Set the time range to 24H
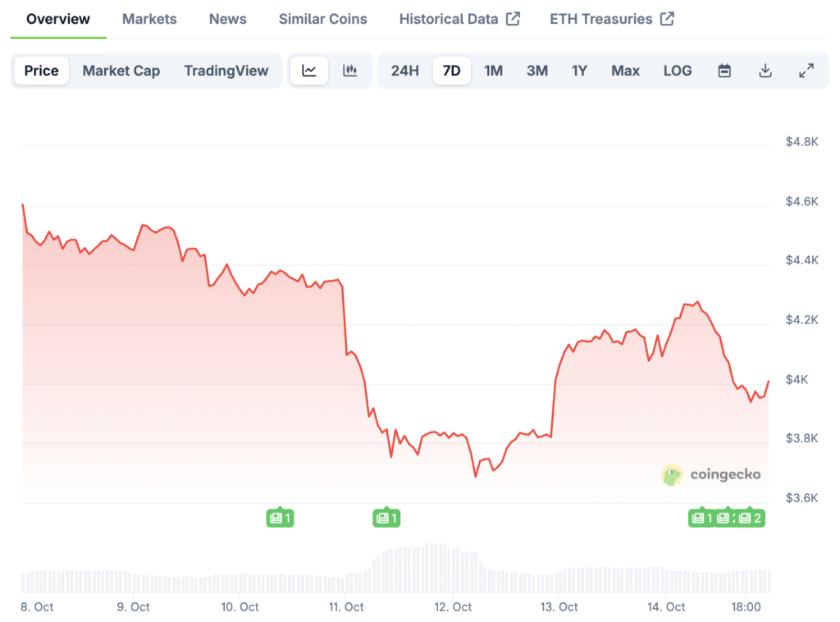 click(x=405, y=71)
